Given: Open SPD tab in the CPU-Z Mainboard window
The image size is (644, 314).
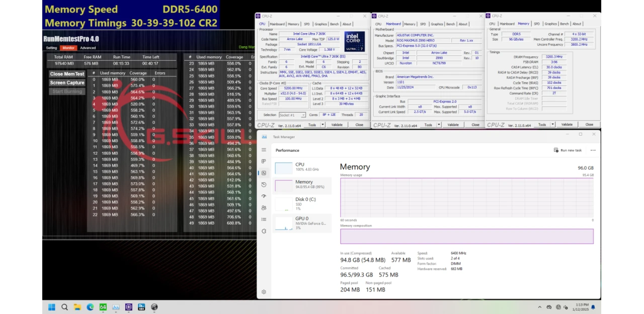Looking at the screenshot, I should click(x=423, y=24).
